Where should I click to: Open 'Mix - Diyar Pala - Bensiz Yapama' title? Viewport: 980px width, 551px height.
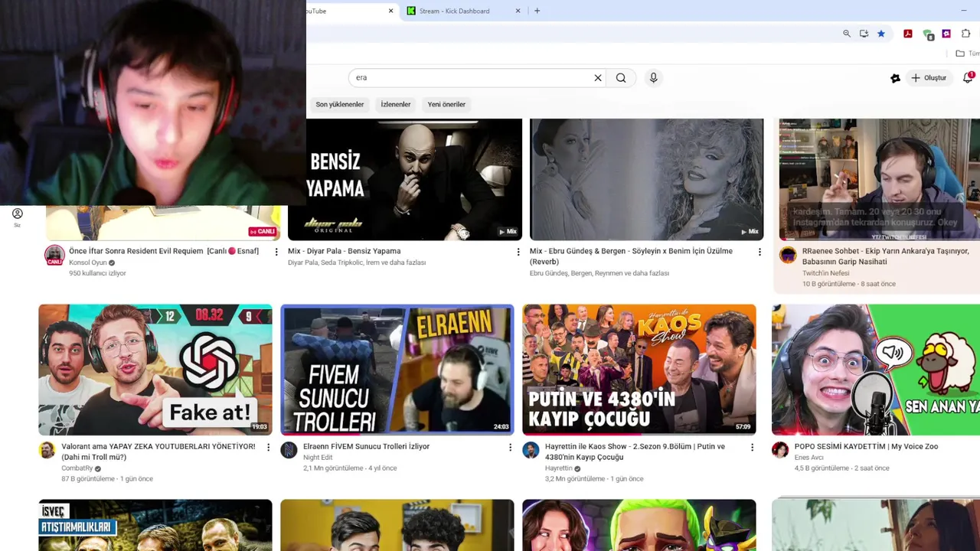point(344,251)
